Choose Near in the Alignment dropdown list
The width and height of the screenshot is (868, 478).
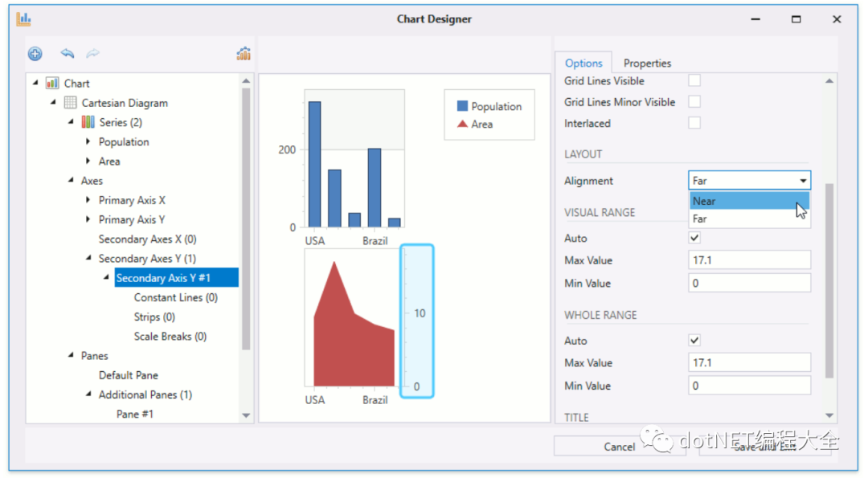click(x=750, y=201)
